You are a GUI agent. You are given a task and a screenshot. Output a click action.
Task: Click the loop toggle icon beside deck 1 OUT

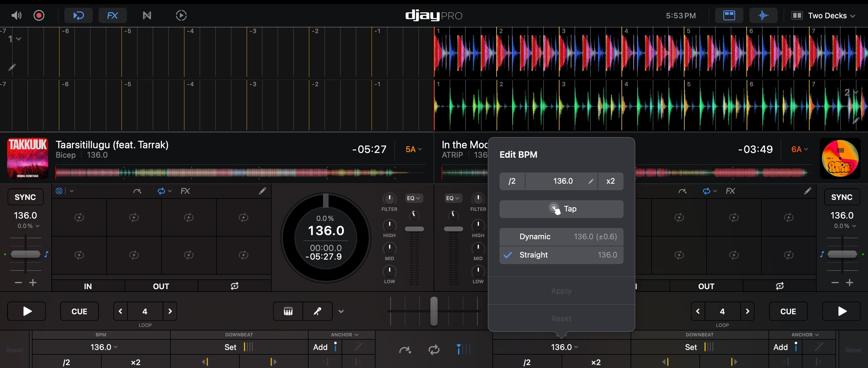point(234,286)
